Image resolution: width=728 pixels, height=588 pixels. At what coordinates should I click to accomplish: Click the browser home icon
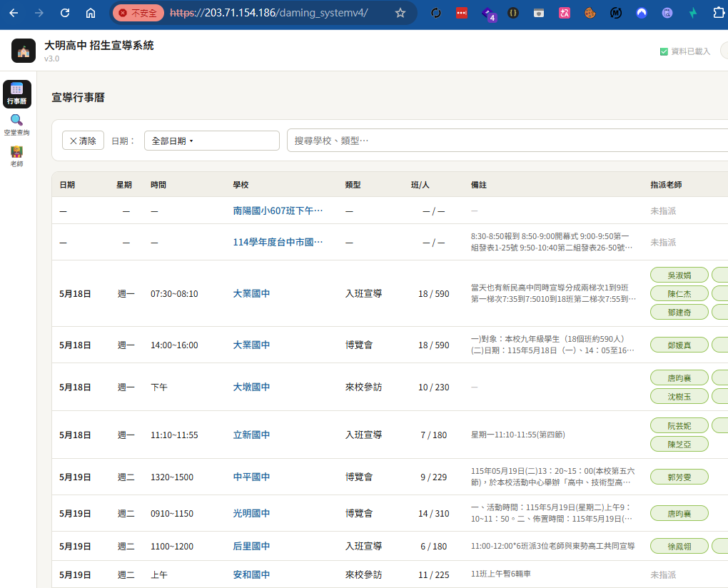point(91,13)
